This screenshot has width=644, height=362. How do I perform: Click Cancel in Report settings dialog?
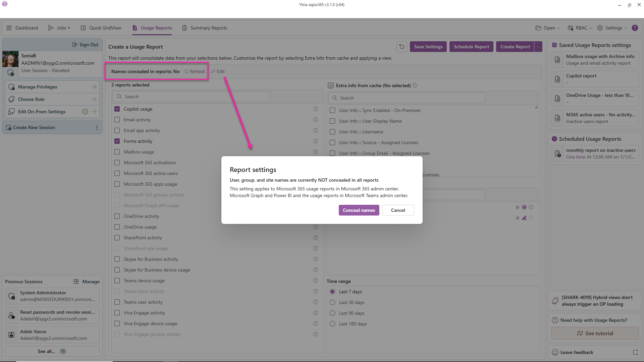[398, 210]
